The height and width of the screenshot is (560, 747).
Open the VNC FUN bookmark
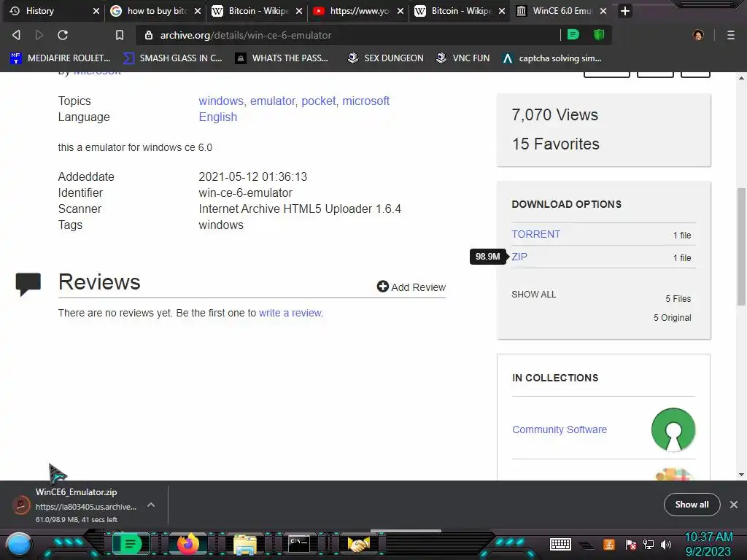[x=463, y=58]
